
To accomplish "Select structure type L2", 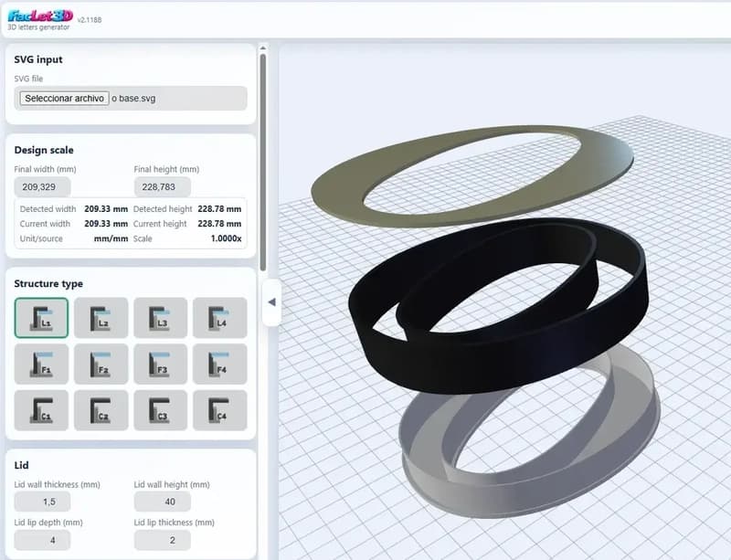I will pos(101,318).
